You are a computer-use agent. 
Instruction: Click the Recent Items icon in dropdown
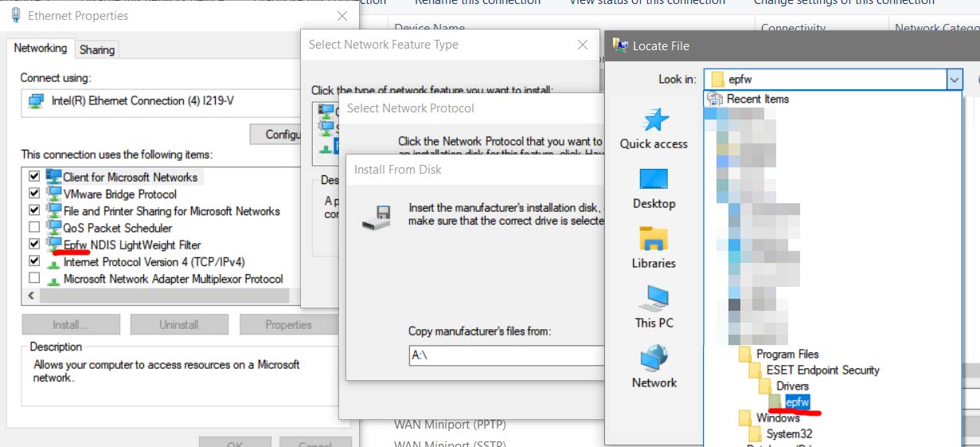715,99
